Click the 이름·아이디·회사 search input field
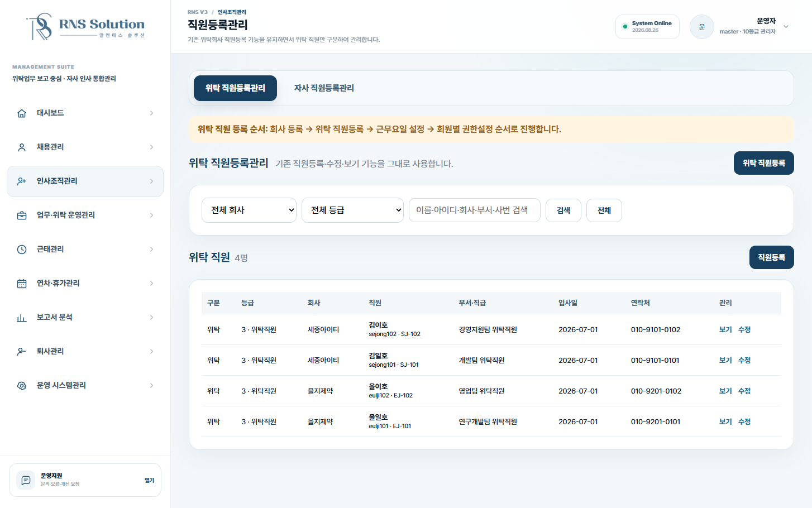Viewport: 812px width, 508px height. [x=475, y=210]
